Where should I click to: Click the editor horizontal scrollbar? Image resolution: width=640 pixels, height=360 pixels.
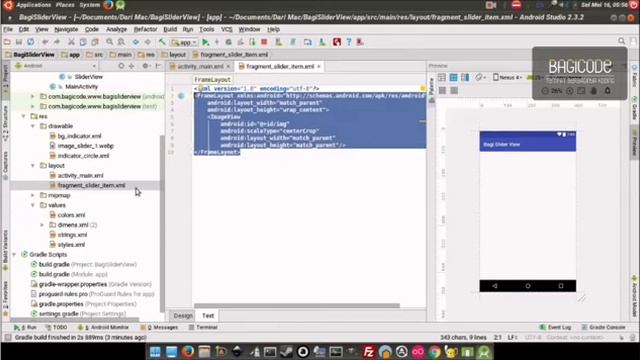pyautogui.click(x=297, y=306)
